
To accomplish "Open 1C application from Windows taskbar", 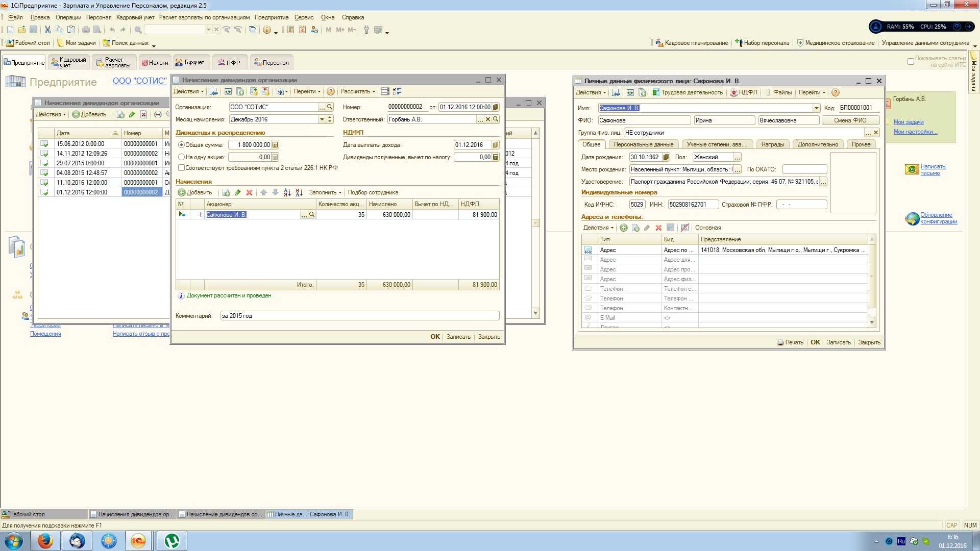I will (138, 541).
